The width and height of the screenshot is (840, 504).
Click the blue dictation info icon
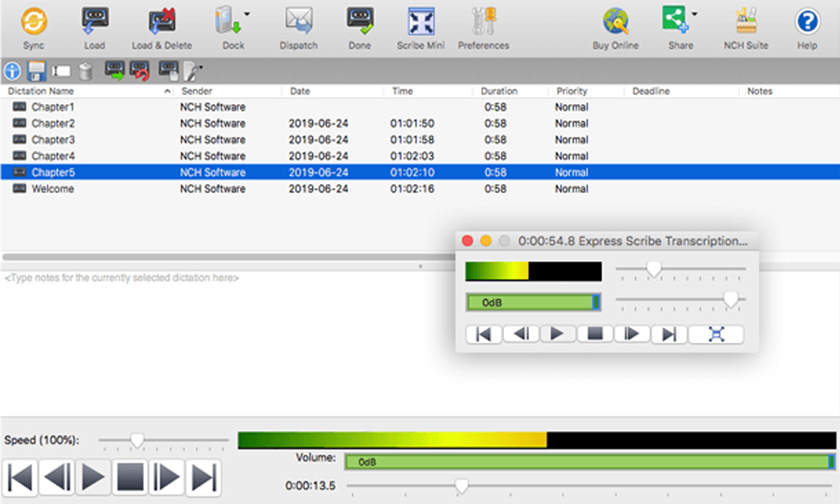[x=13, y=71]
